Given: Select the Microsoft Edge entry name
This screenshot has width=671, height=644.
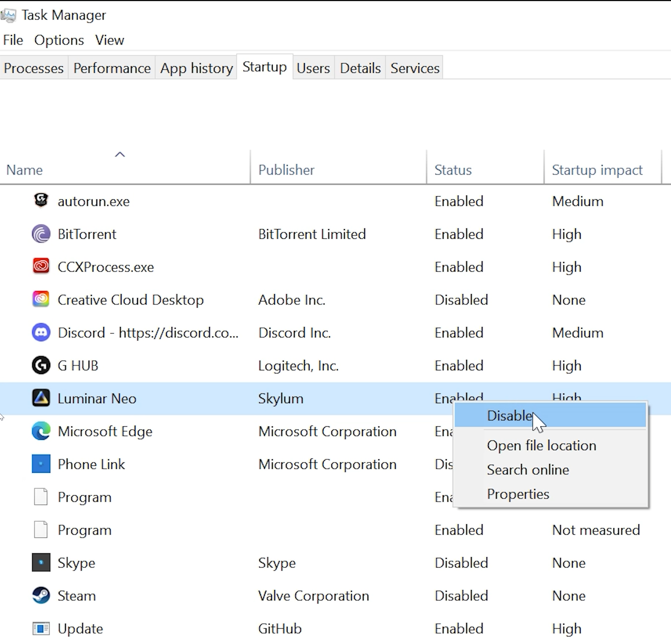Looking at the screenshot, I should [105, 431].
